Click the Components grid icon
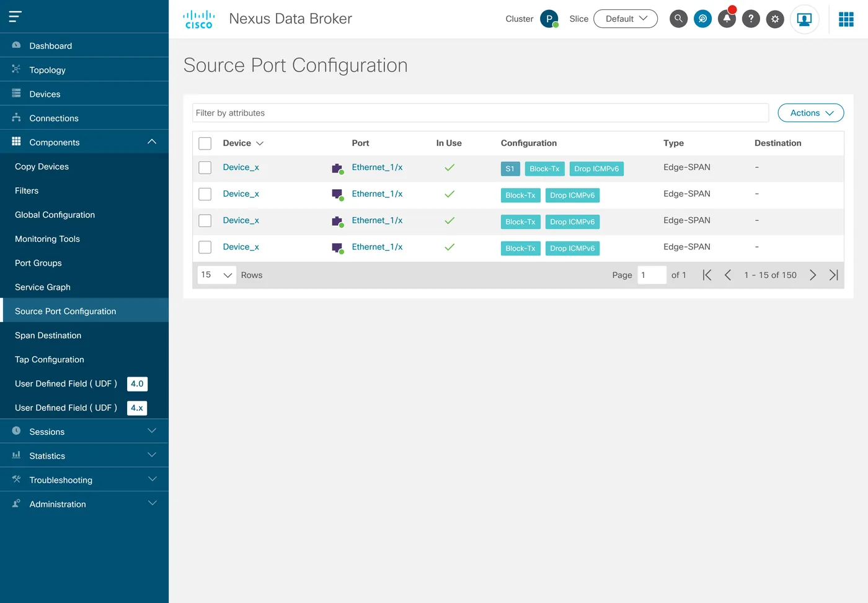This screenshot has width=868, height=603. (16, 141)
